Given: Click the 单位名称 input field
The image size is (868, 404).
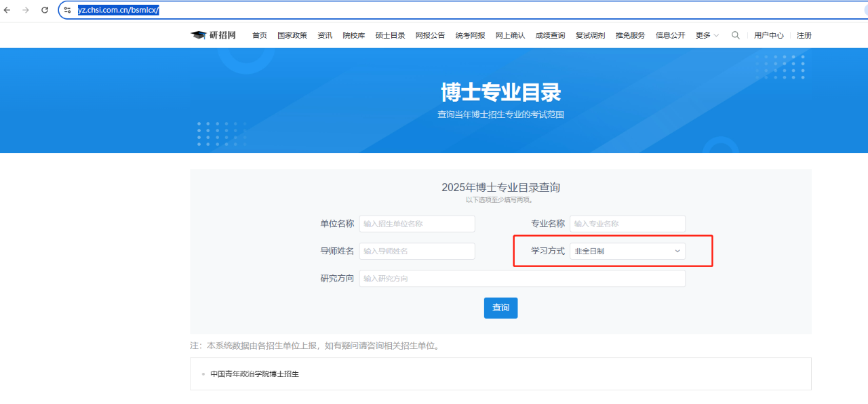Looking at the screenshot, I should point(416,223).
